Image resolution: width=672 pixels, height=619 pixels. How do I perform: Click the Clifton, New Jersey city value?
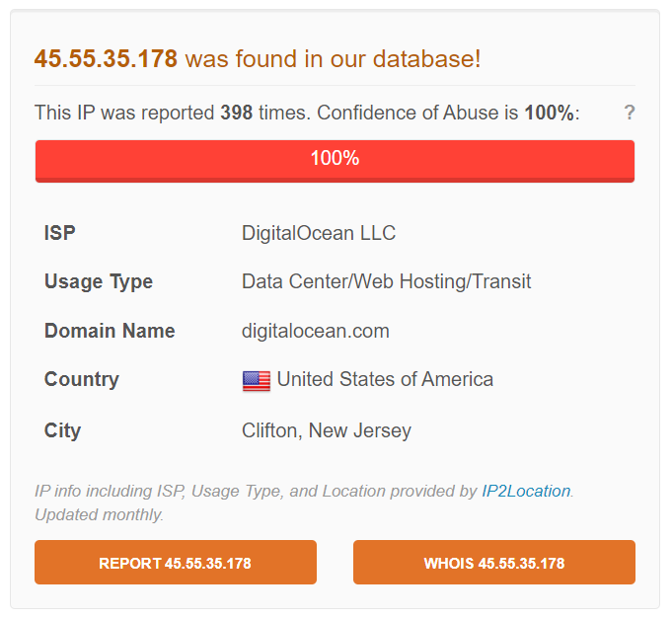[x=327, y=430]
